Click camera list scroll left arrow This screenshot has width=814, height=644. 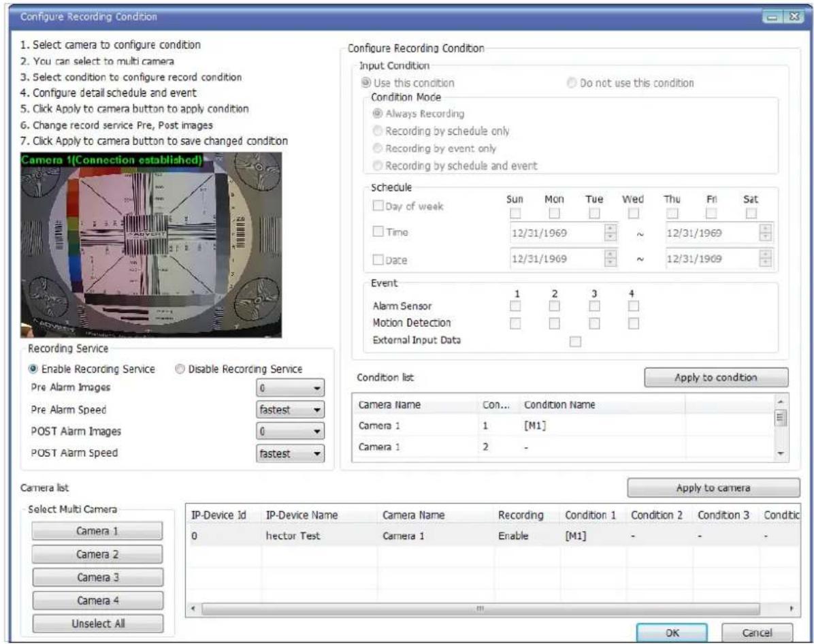tap(193, 608)
